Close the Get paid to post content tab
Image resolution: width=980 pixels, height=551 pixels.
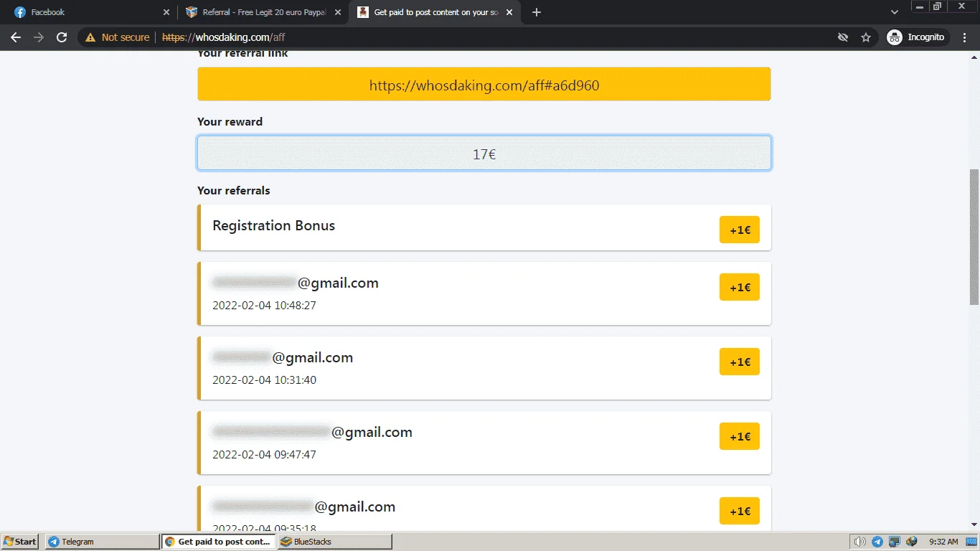click(x=510, y=12)
